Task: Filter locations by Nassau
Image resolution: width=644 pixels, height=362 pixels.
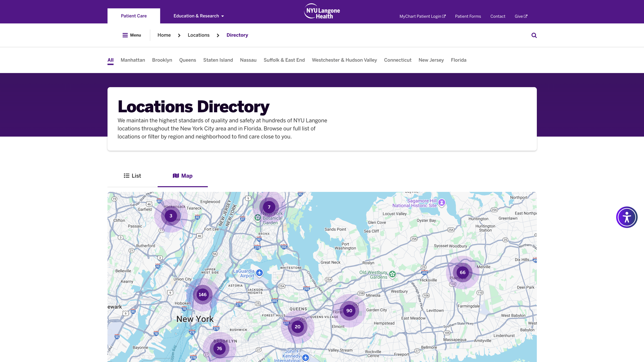Action: 248,60
